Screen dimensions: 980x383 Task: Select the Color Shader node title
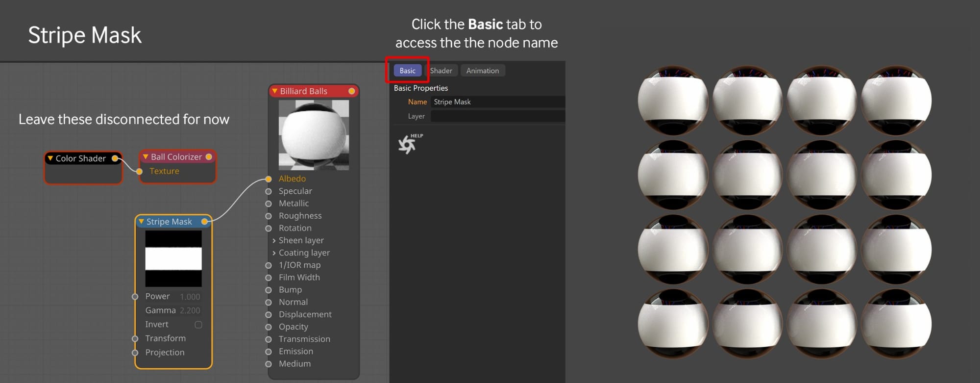pyautogui.click(x=81, y=158)
